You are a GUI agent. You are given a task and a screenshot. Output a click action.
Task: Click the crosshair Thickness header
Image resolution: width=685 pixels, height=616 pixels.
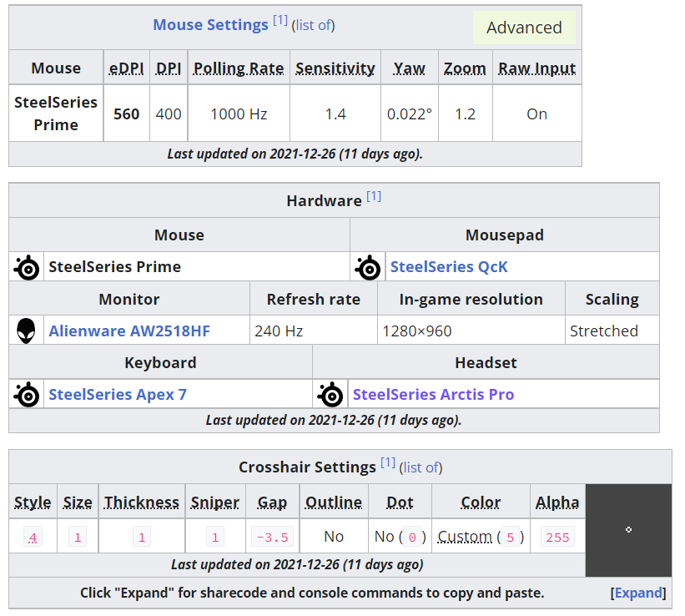(x=142, y=502)
